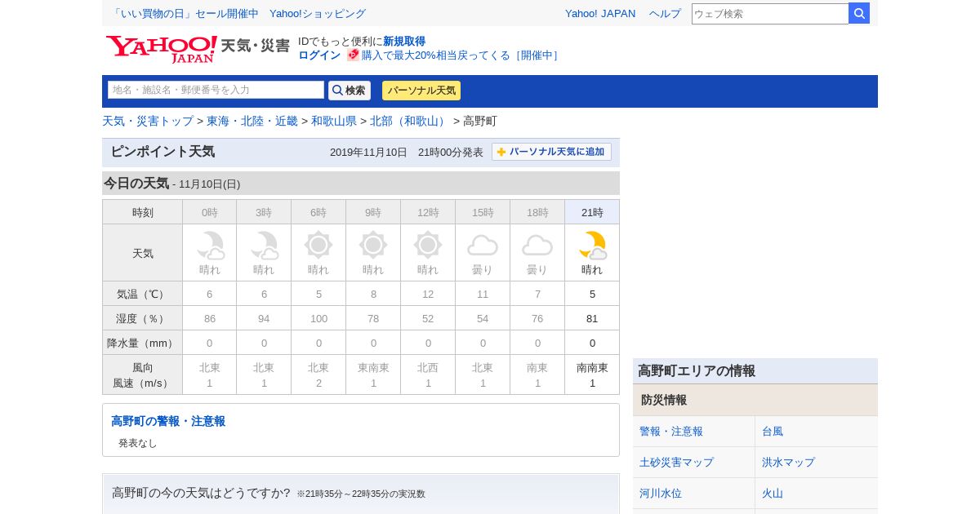
Task: Go to 和歌山県 in breadcrumb
Action: tap(334, 121)
